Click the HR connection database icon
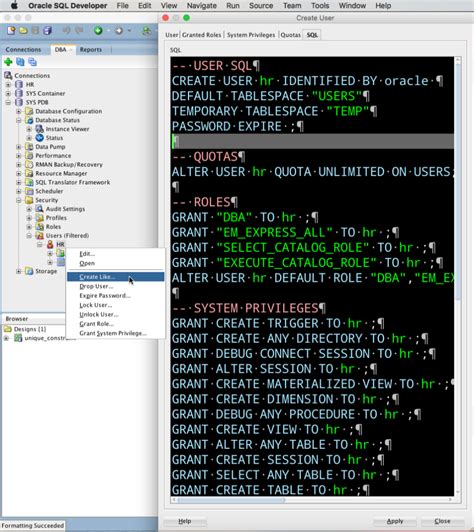 coord(19,84)
